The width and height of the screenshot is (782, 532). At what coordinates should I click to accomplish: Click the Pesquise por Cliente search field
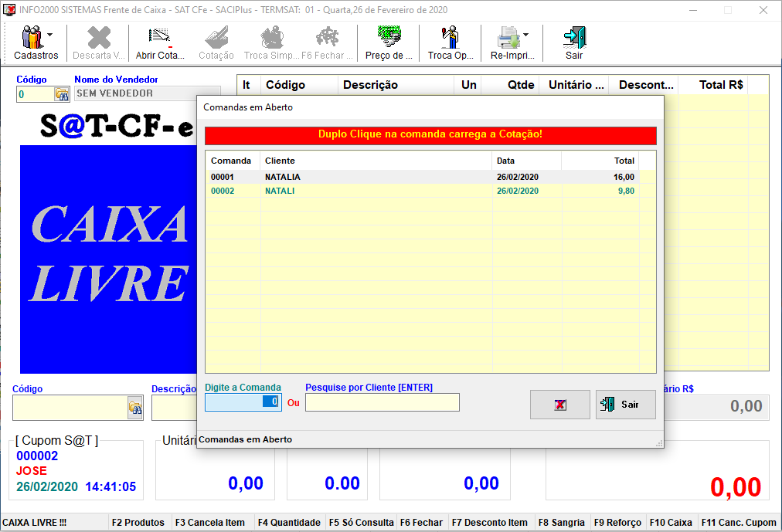pos(382,402)
